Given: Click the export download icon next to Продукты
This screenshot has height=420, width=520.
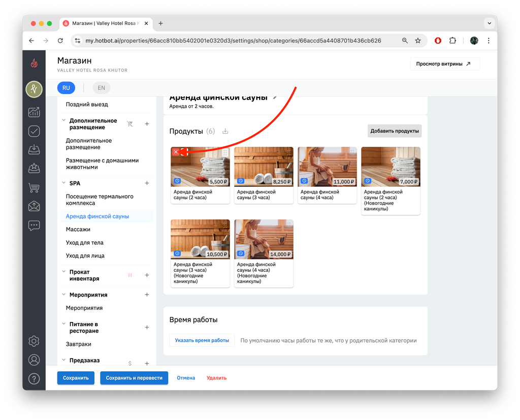Looking at the screenshot, I should [x=225, y=131].
